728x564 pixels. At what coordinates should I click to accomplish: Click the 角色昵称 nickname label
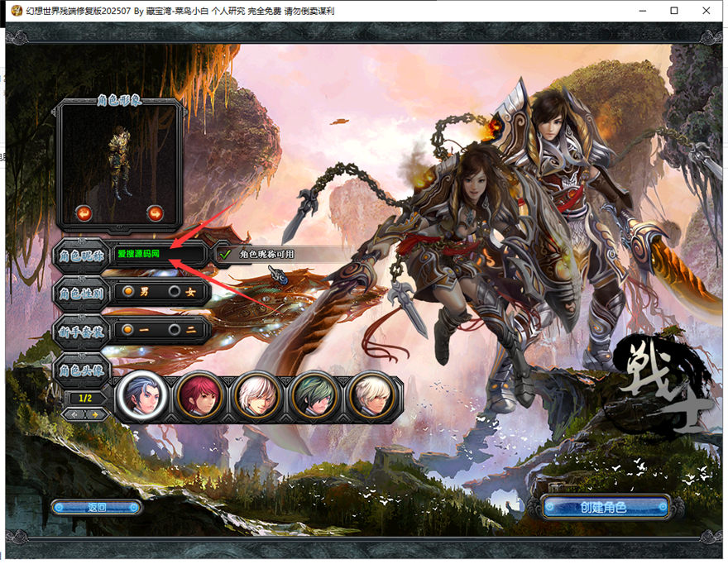tap(82, 255)
